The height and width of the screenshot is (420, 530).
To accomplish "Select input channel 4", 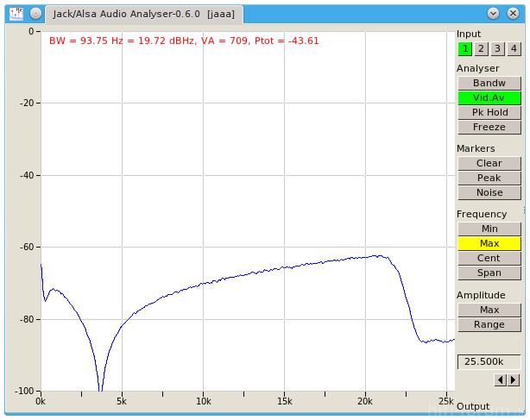I will coord(514,49).
